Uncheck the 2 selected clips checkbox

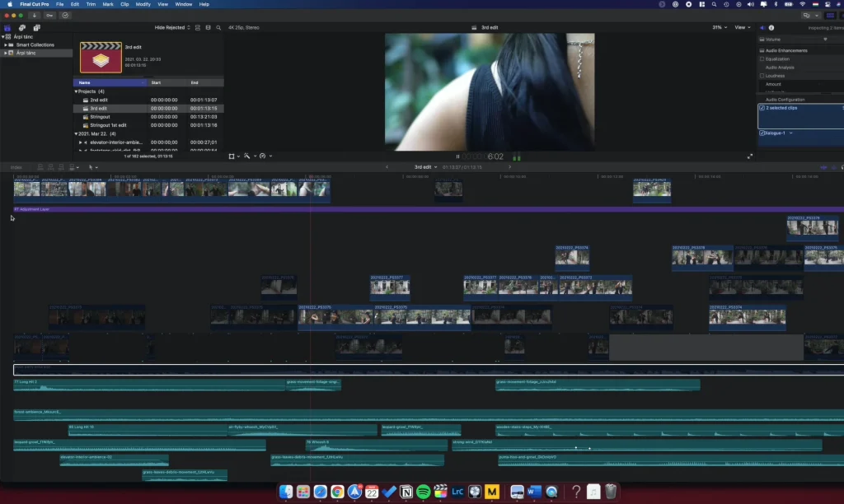[762, 108]
